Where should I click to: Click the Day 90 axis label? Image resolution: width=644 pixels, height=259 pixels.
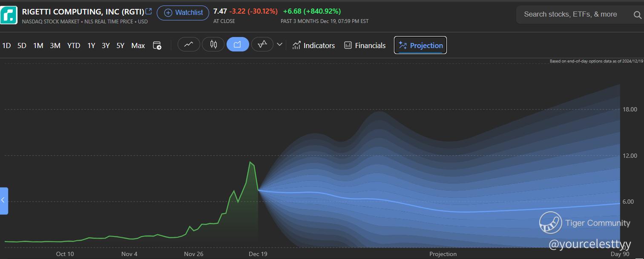coord(620,254)
